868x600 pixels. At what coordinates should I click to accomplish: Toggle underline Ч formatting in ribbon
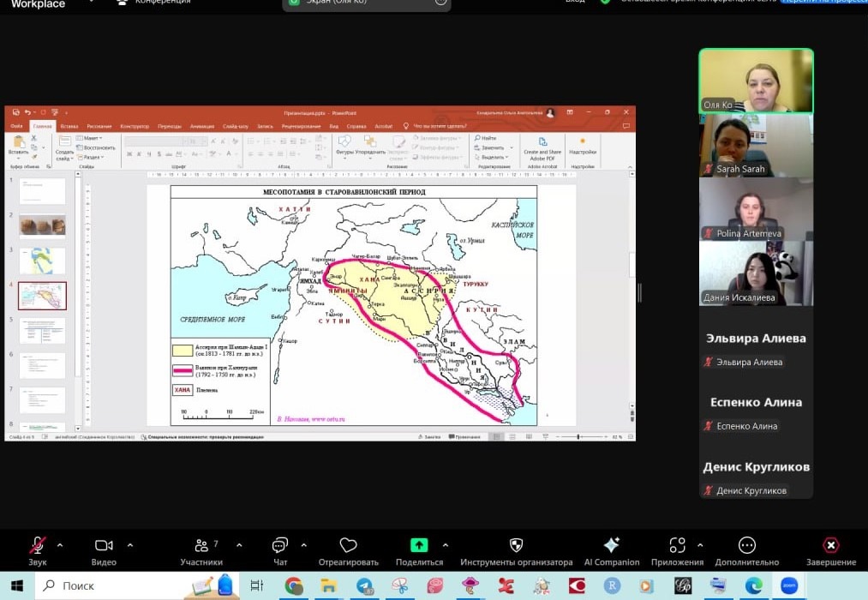[149, 154]
